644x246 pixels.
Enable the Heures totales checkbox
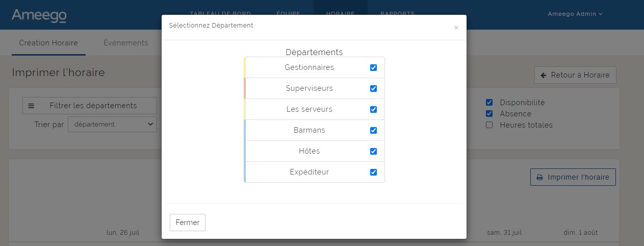click(490, 125)
